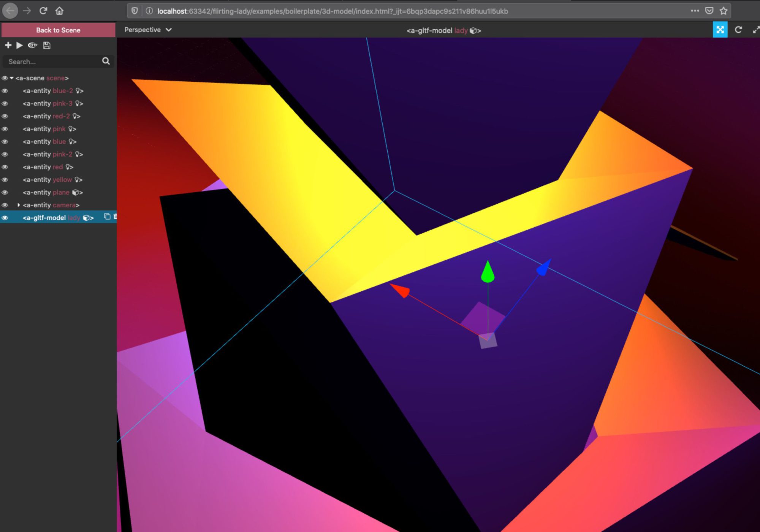
Task: Hide the blue-2 light entity
Action: pyautogui.click(x=5, y=91)
